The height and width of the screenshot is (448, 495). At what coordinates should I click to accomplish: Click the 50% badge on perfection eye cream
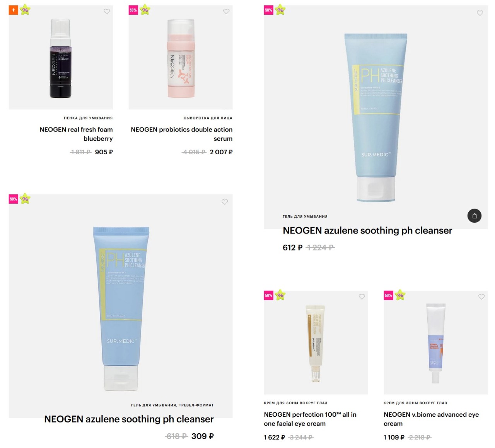268,295
